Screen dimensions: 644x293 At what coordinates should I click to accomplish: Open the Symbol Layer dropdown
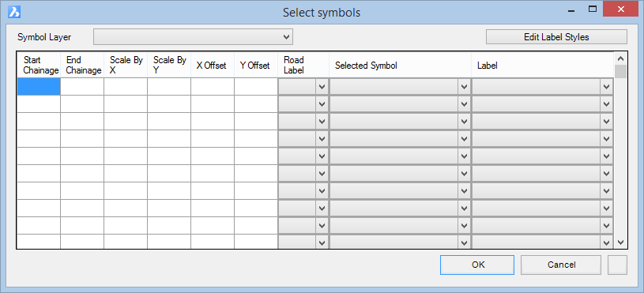tap(193, 37)
